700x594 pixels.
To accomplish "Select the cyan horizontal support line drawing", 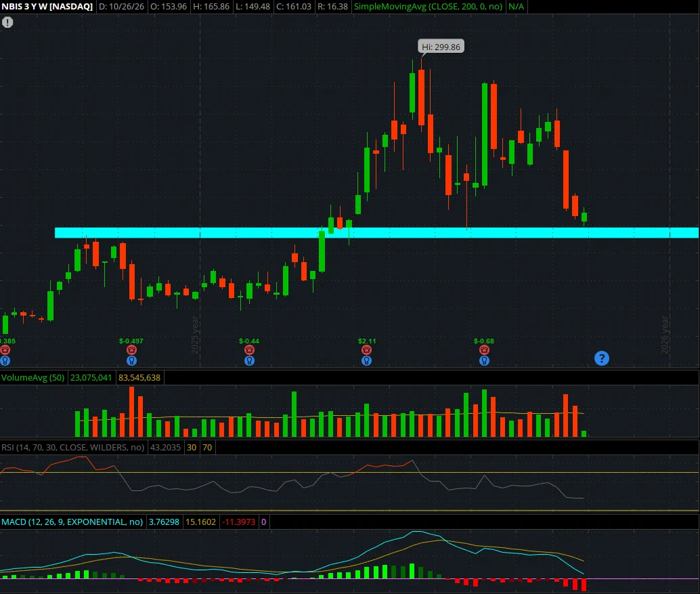I will coord(376,233).
